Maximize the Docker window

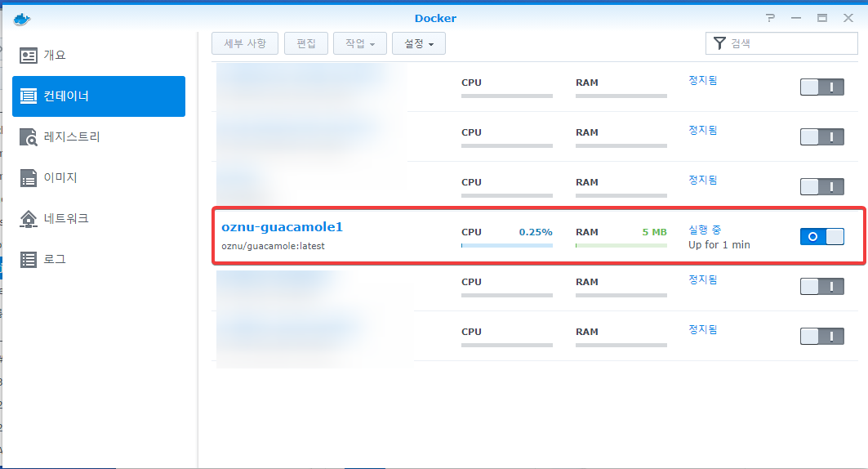tap(822, 18)
